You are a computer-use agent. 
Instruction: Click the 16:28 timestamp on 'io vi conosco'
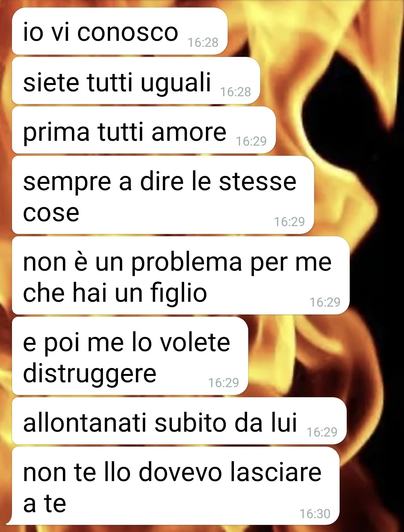click(203, 42)
